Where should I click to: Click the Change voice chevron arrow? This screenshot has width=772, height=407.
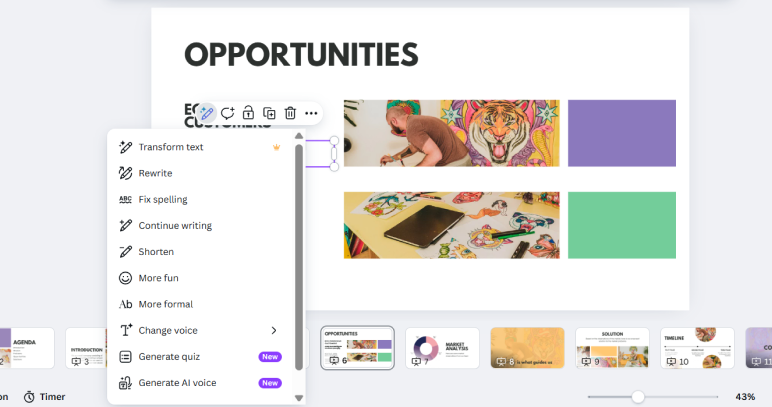274,330
